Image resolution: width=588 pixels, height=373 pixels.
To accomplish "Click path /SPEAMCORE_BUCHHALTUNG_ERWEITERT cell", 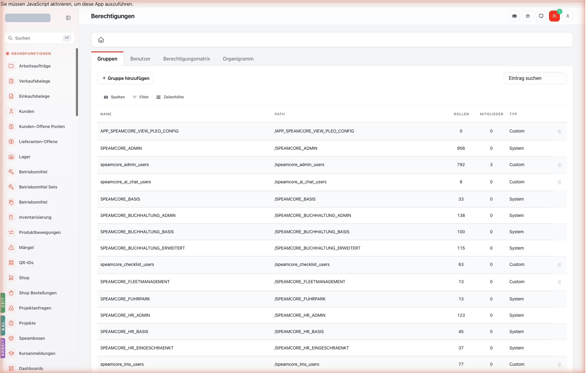I will click(317, 248).
